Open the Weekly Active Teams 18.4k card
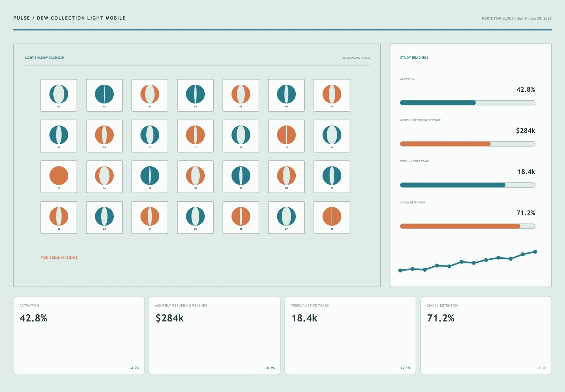565x392 pixels. tap(350, 336)
